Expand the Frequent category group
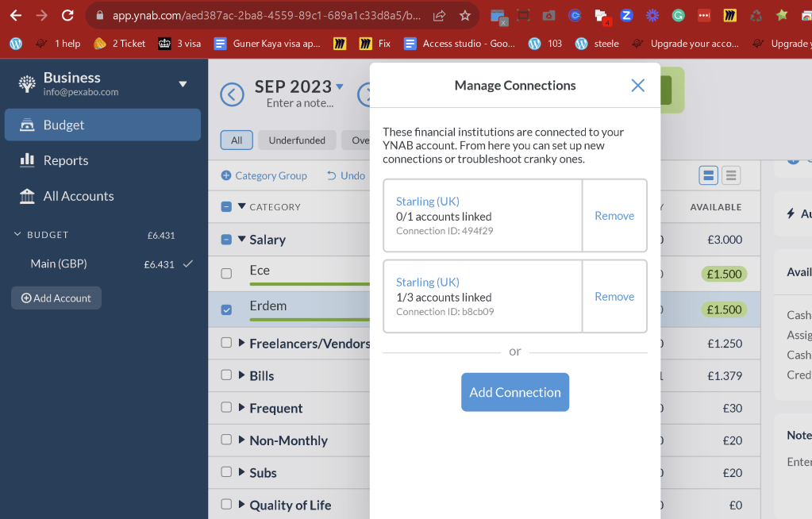 [242, 408]
